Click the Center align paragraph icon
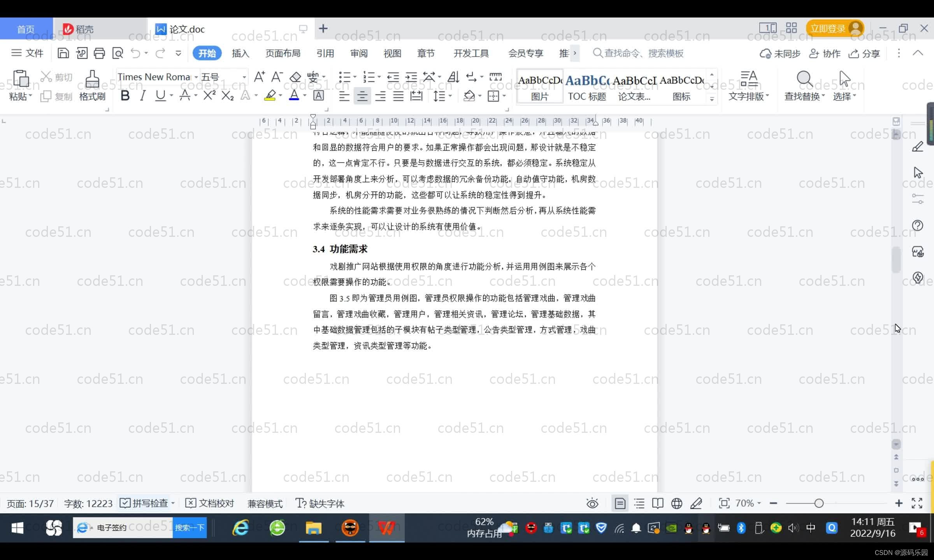The height and width of the screenshot is (560, 934). click(x=362, y=96)
